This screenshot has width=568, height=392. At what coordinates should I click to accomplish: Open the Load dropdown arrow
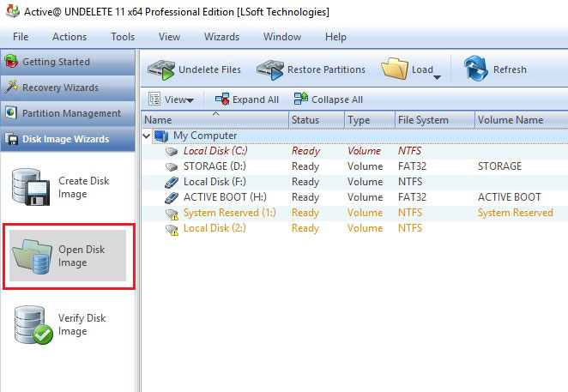437,77
